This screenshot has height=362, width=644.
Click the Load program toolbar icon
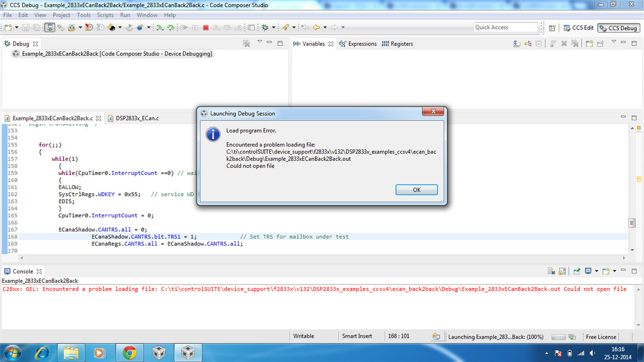tap(71, 27)
